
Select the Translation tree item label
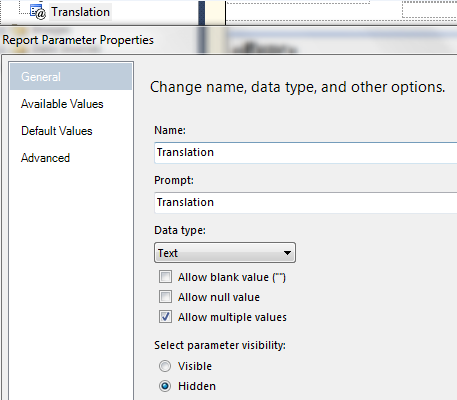[80, 12]
